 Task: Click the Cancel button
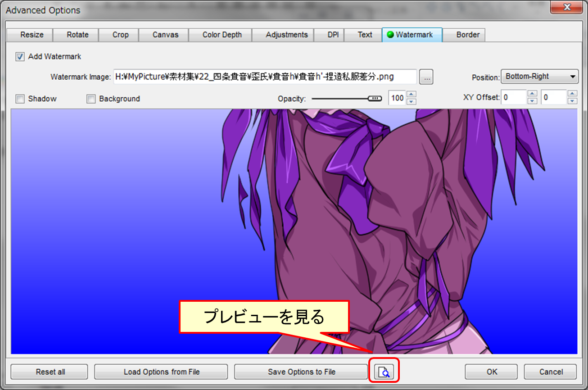[551, 372]
